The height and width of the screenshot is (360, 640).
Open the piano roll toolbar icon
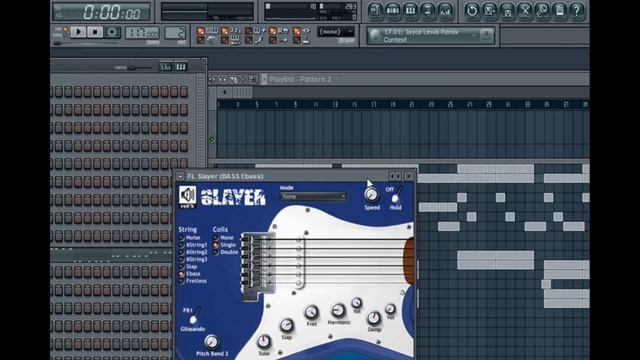tap(410, 11)
